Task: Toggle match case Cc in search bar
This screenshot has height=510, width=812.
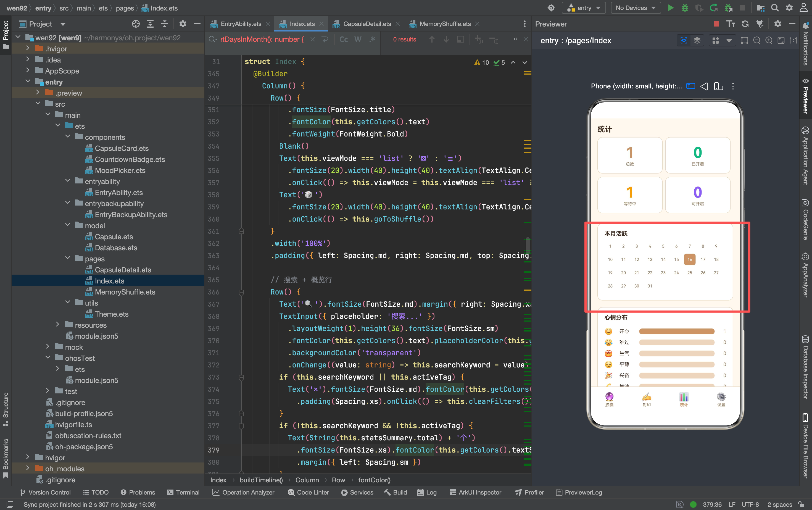Action: coord(343,40)
